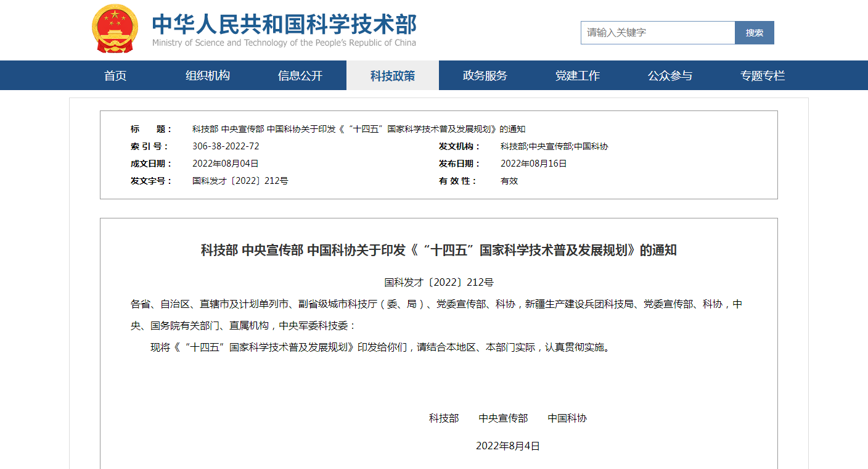Screen dimensions: 868x469
Task: Open the 公众参与 navigation item
Action: point(670,75)
